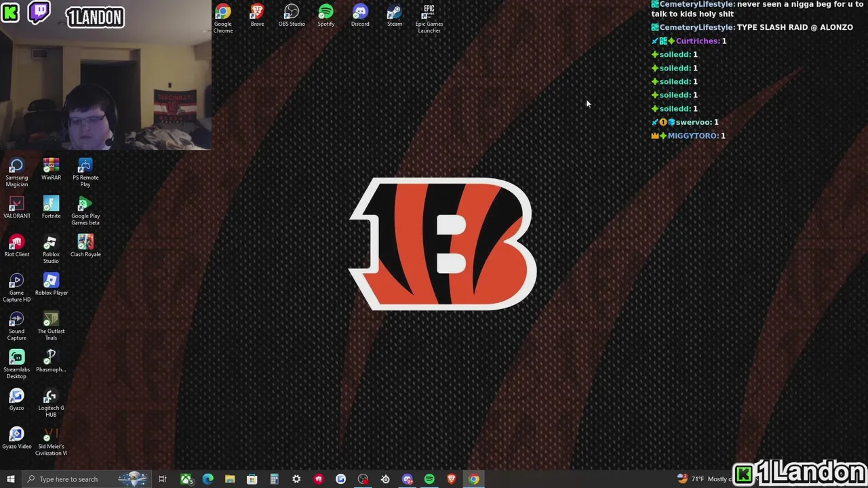Select the Logitech G HUB icon
Image resolution: width=868 pixels, height=488 pixels.
51,403
